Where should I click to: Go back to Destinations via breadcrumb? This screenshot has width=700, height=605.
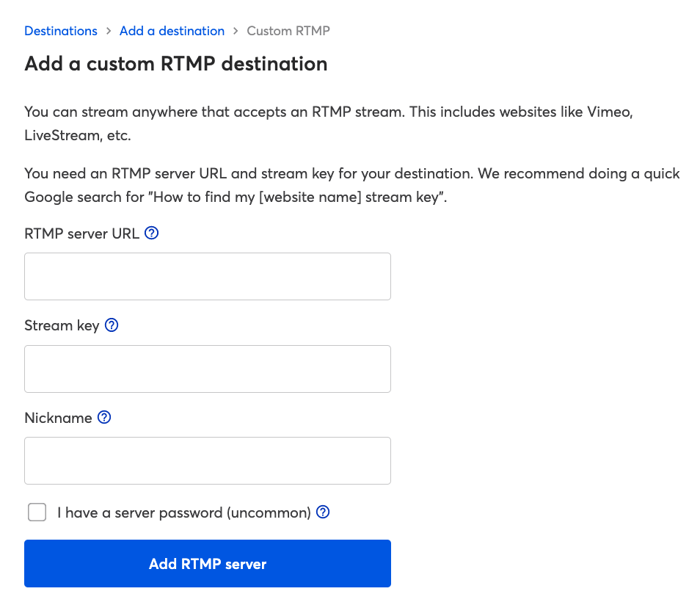click(61, 31)
